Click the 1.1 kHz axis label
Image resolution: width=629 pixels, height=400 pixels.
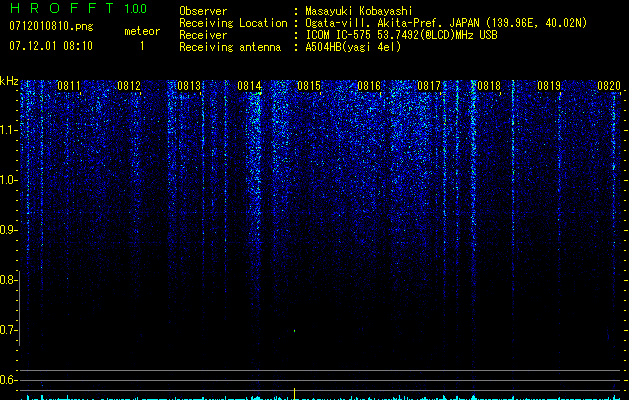8,130
